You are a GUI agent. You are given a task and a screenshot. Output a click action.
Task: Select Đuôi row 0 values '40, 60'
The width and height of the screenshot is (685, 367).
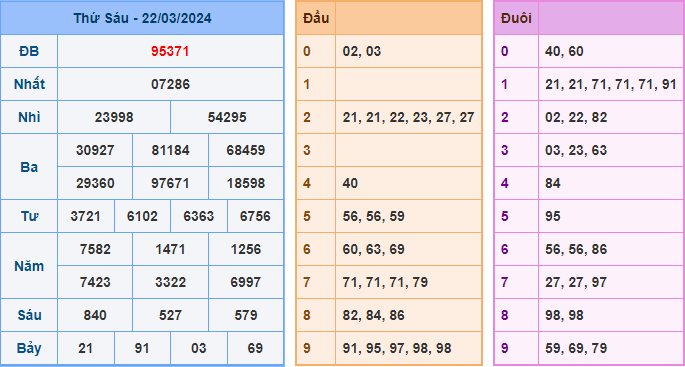pos(564,52)
